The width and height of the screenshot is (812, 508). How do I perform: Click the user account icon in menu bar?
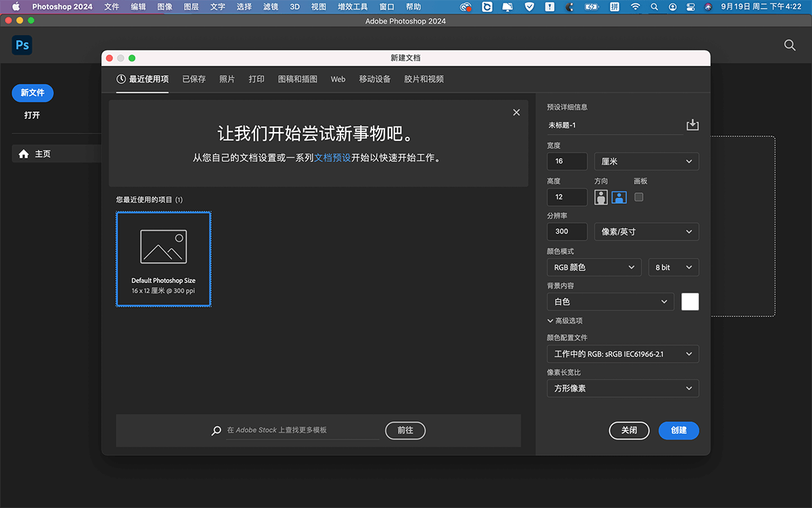(673, 7)
